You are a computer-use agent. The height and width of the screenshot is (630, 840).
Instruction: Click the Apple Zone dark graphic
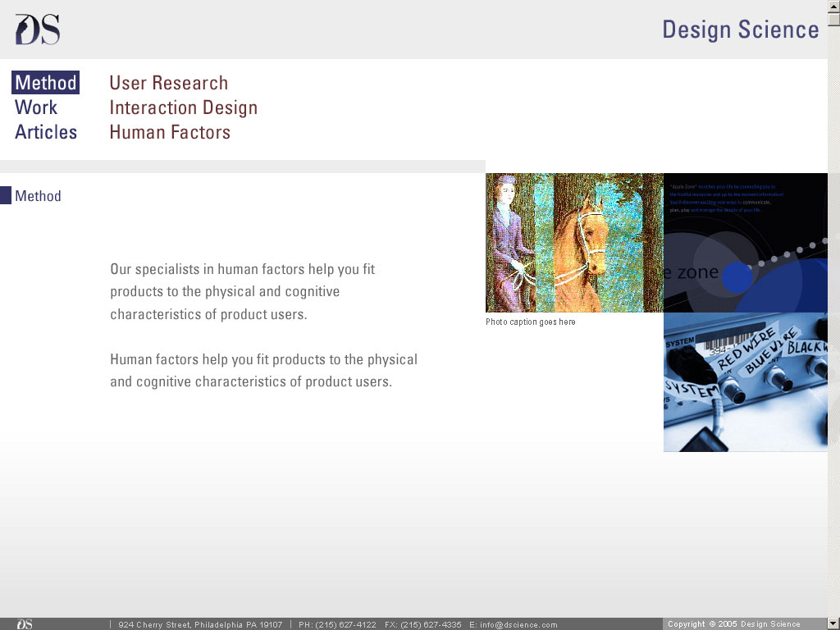[745, 242]
